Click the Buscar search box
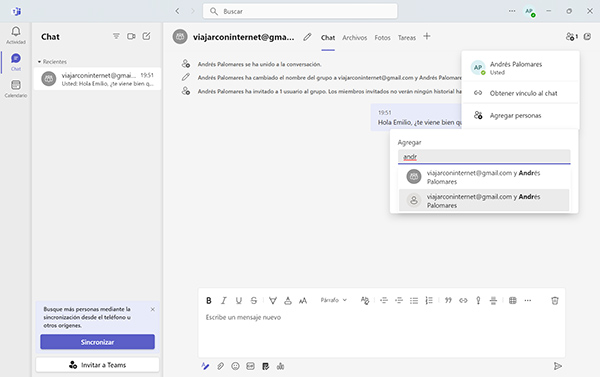 coord(300,11)
